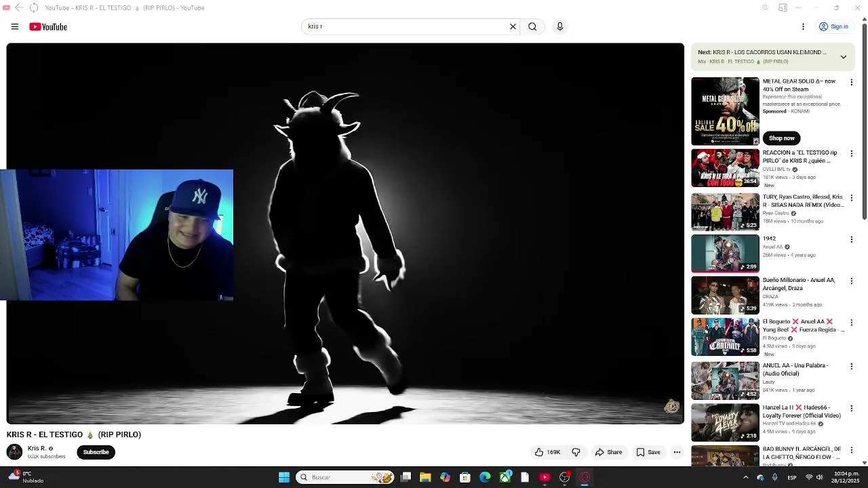Open the 1942 video thumbnail
The image size is (868, 488).
[x=725, y=253]
